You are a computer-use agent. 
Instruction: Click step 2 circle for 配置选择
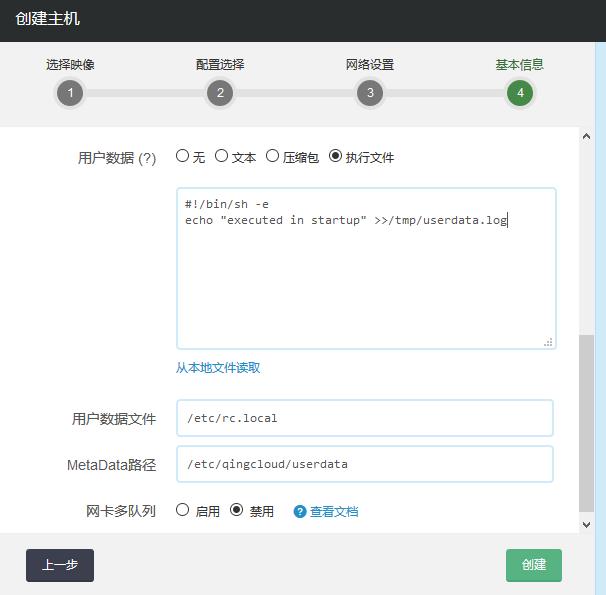click(220, 93)
